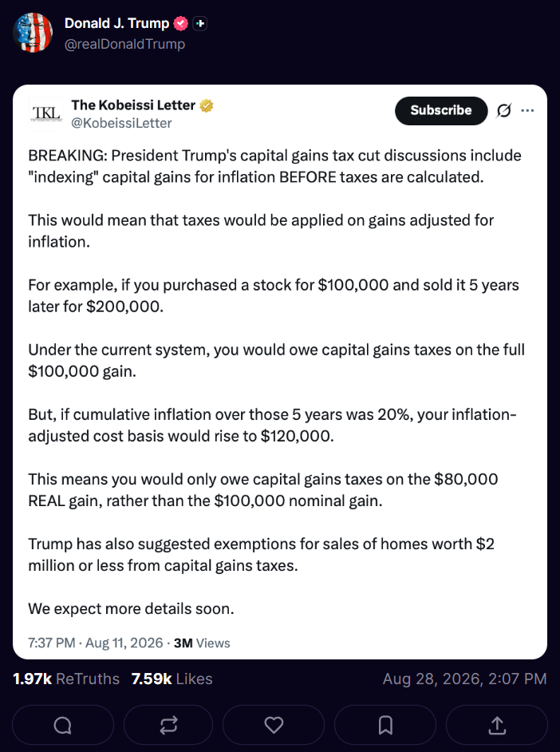Click the red verified badge

pyautogui.click(x=180, y=23)
